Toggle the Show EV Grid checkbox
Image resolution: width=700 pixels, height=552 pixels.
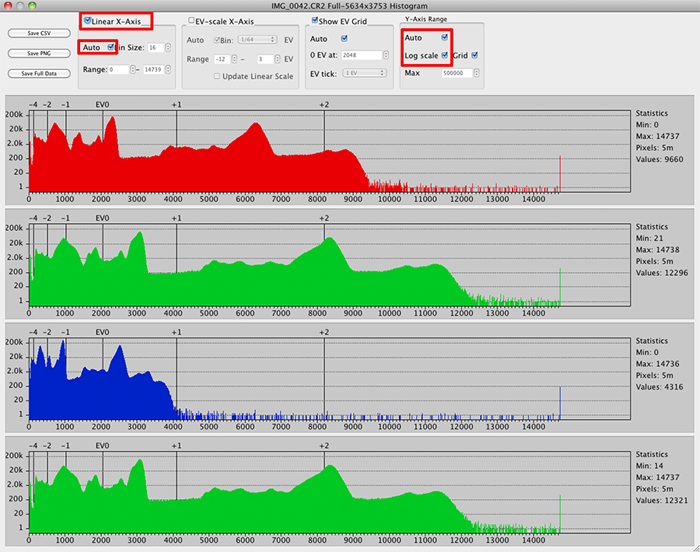click(315, 21)
